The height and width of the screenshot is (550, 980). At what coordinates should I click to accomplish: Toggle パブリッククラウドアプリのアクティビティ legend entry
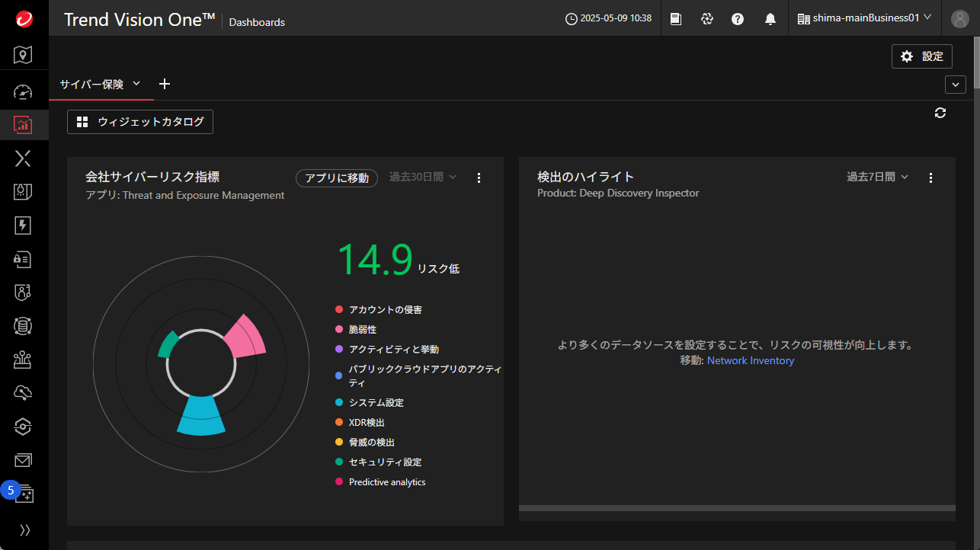418,376
